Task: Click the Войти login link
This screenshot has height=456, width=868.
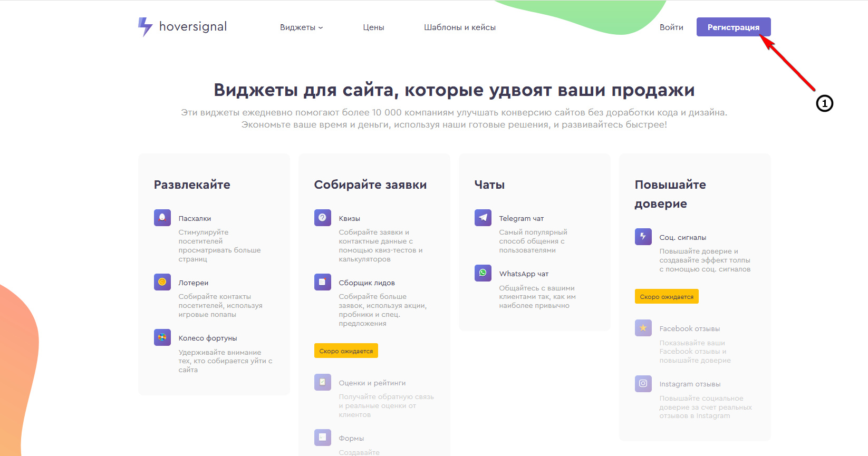Action: coord(671,27)
